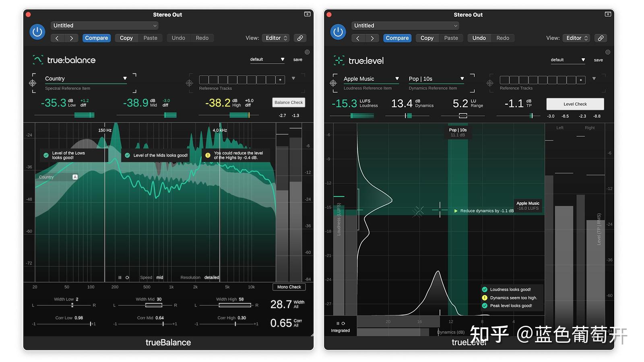
Task: Toggle the trueBalance power button
Action: pos(37,32)
